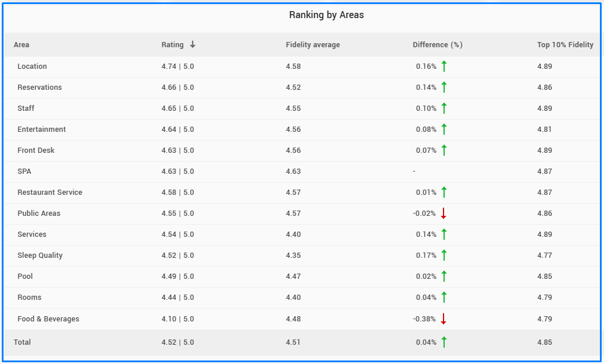This screenshot has width=604, height=364.
Task: Click the 4.74 | 5.0 rating for Location
Action: (177, 66)
